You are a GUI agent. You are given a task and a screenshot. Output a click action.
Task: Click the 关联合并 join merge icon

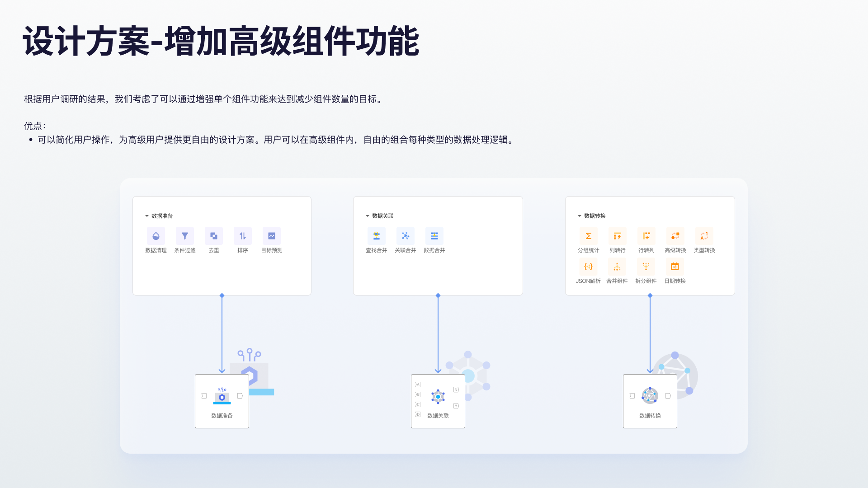click(406, 236)
